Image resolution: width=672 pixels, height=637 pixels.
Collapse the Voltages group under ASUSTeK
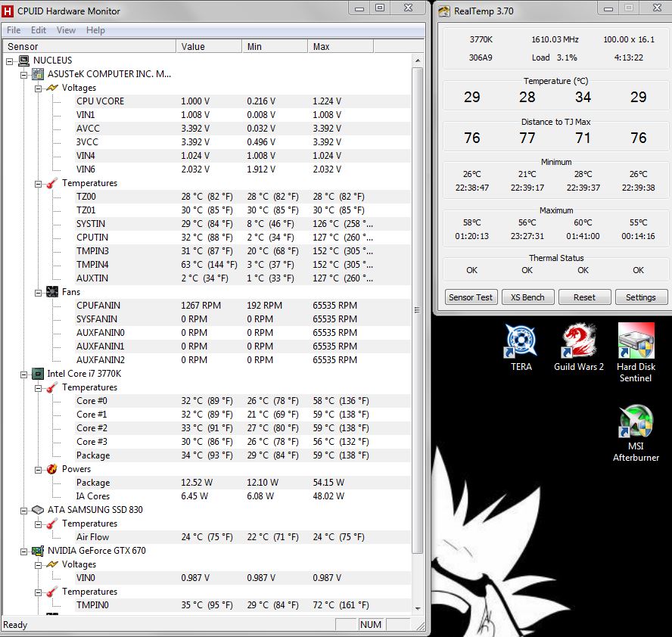(38, 89)
